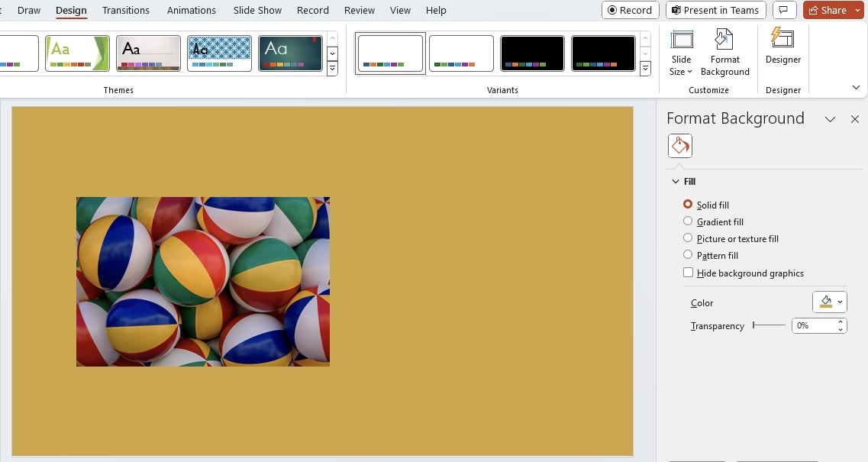Image resolution: width=868 pixels, height=462 pixels.
Task: Select the second white variant thumbnail
Action: tap(461, 53)
